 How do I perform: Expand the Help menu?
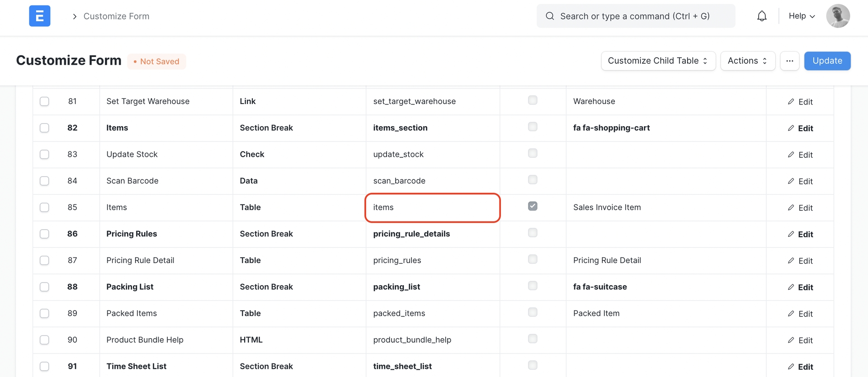(802, 16)
